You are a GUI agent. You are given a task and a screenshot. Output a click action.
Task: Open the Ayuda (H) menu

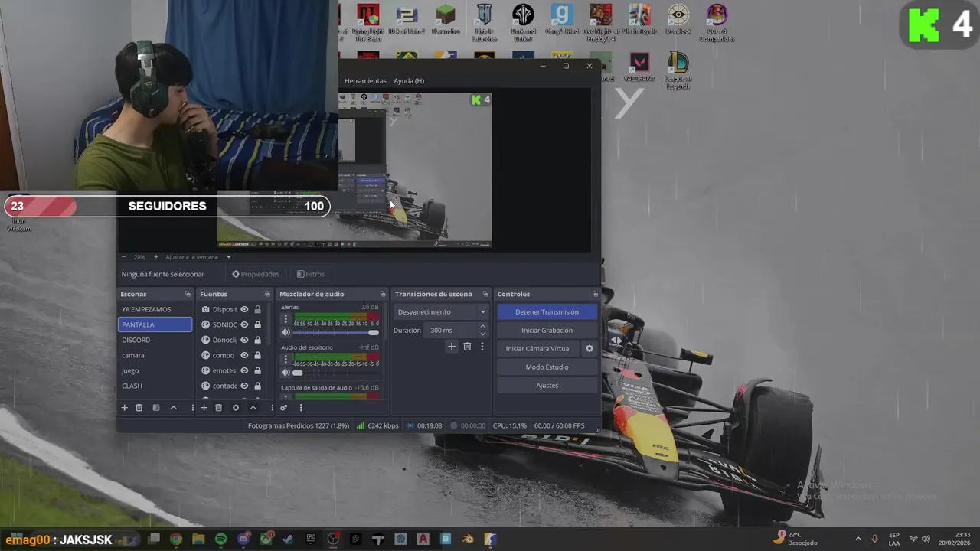tap(409, 81)
